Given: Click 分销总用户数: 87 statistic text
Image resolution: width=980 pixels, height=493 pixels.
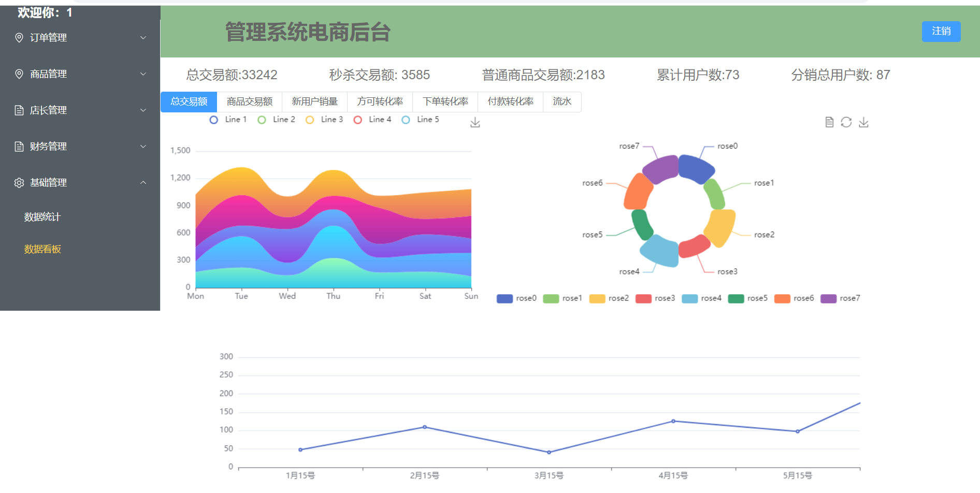Looking at the screenshot, I should (x=841, y=75).
